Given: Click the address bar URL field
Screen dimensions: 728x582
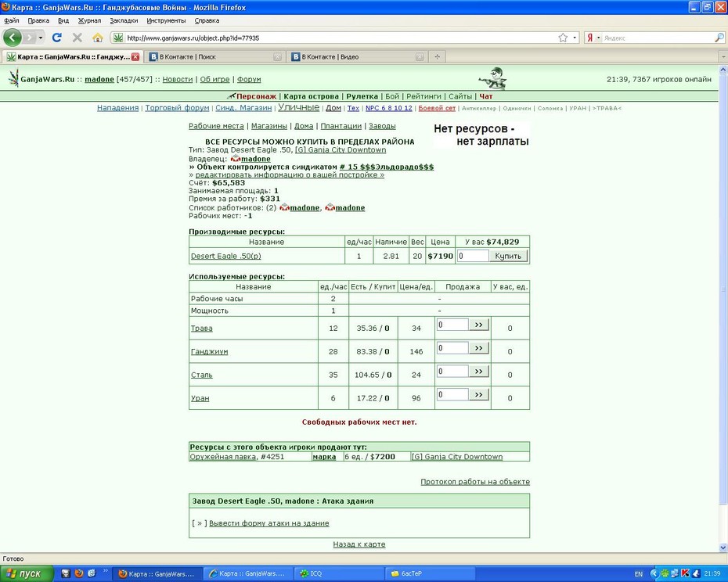Looking at the screenshot, I should click(341, 38).
